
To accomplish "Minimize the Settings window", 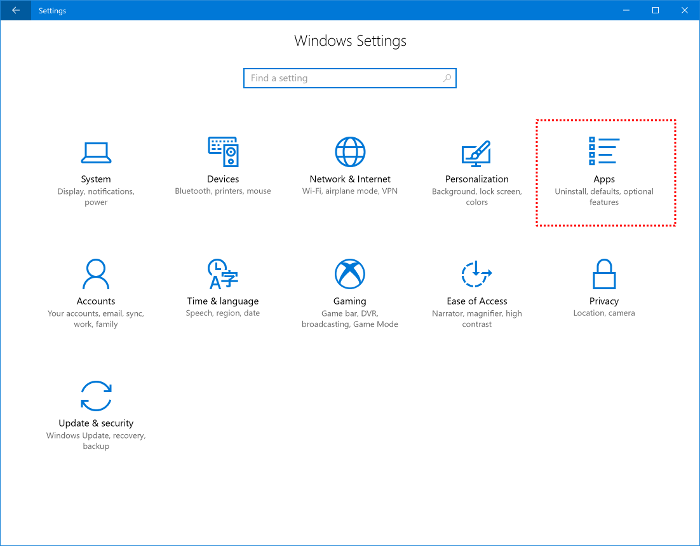I will click(626, 10).
